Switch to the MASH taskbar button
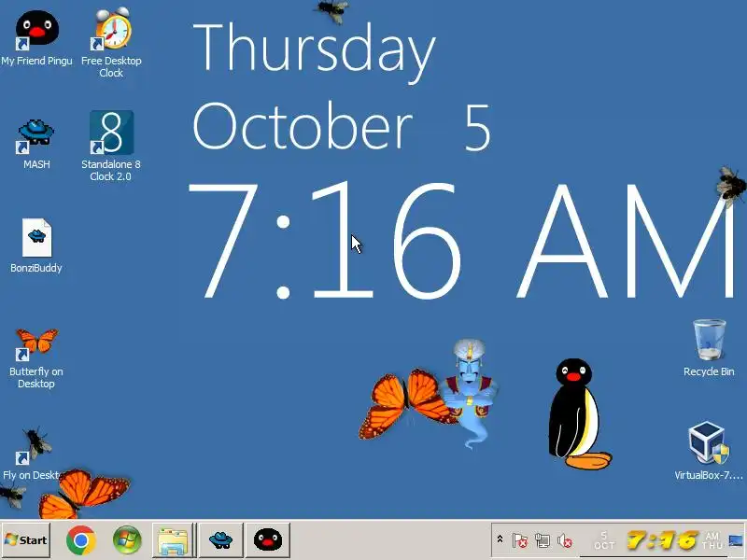 tap(220, 540)
